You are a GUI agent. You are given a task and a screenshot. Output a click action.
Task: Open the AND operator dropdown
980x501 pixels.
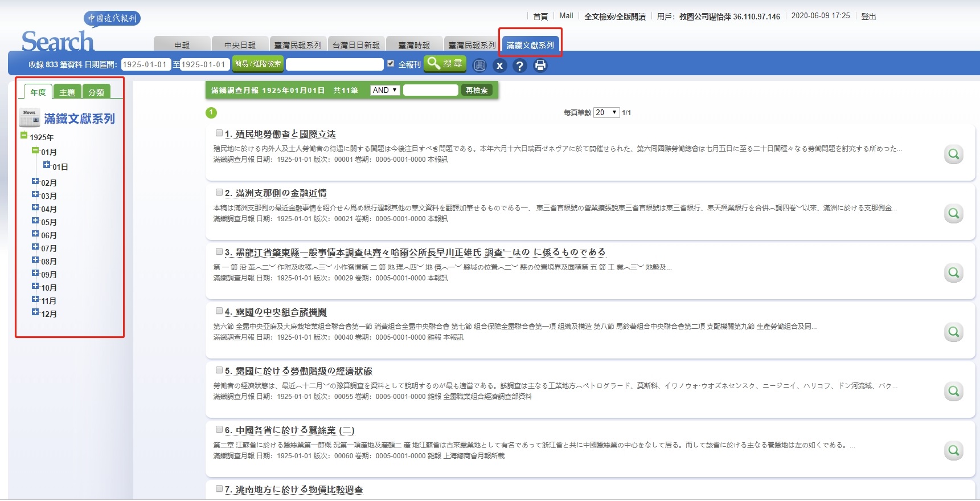click(385, 90)
